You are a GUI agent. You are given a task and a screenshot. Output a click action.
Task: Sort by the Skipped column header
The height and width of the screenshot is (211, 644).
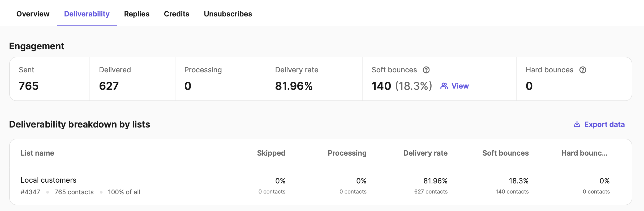[x=271, y=153]
